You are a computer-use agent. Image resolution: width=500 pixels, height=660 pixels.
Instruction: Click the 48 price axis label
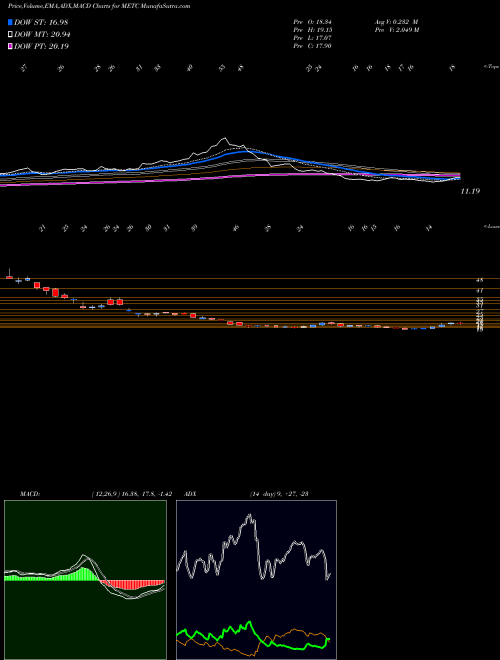click(479, 280)
